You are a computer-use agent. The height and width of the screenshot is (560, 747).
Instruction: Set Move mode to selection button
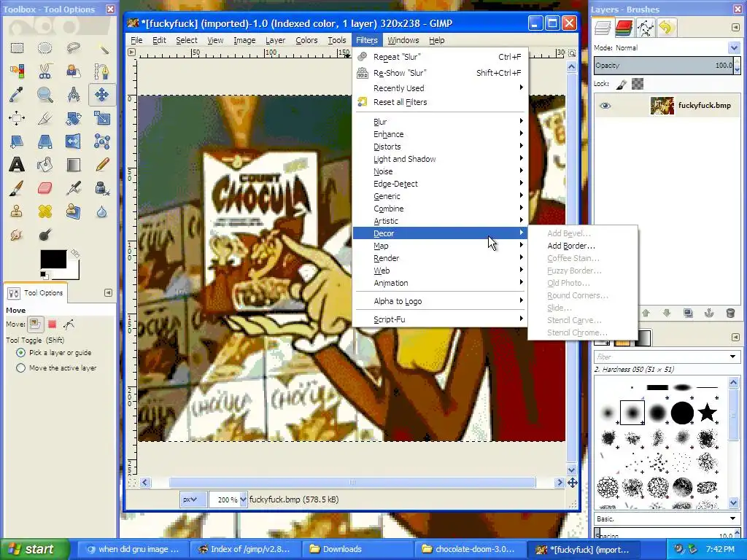[x=52, y=324]
